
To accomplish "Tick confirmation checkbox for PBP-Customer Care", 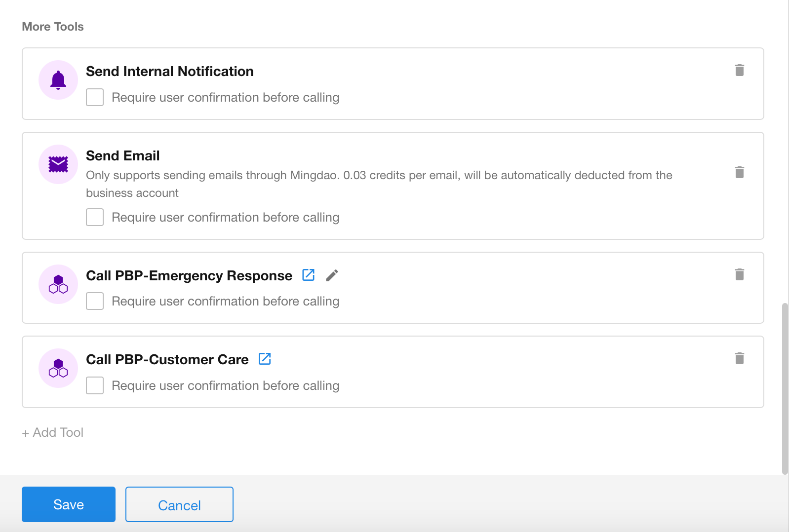I will pos(95,385).
